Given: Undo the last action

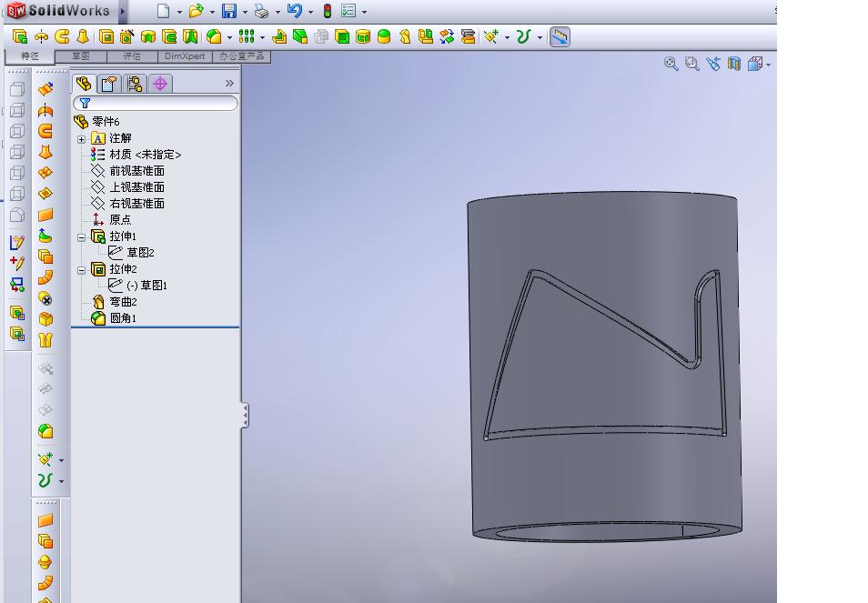Looking at the screenshot, I should coord(295,11).
